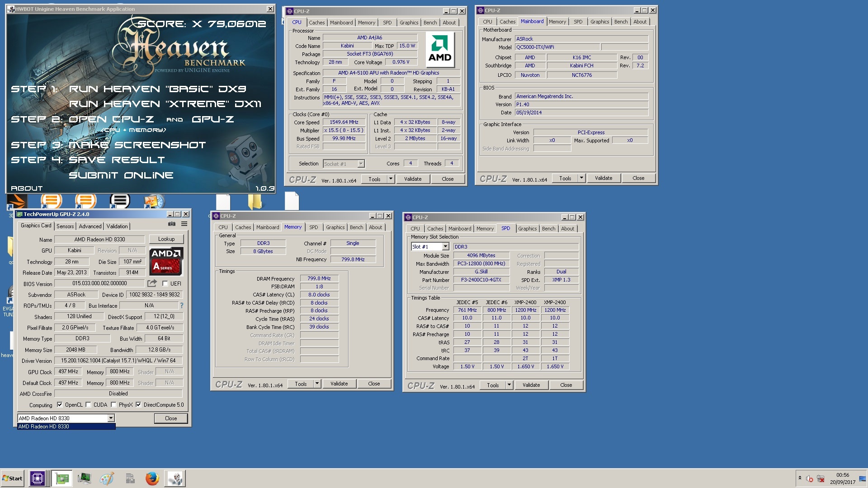Screen dimensions: 868x488
Task: Open CPU-Z taskbar icon
Action: [38, 479]
